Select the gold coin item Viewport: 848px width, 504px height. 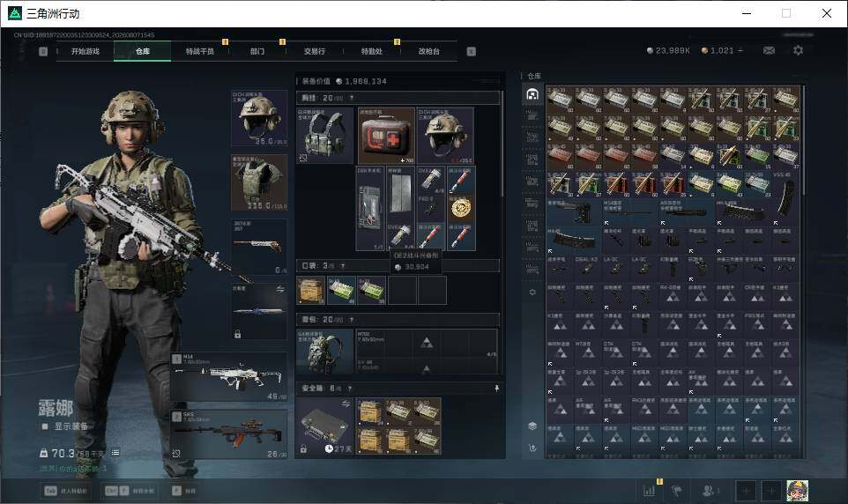pyautogui.click(x=461, y=208)
